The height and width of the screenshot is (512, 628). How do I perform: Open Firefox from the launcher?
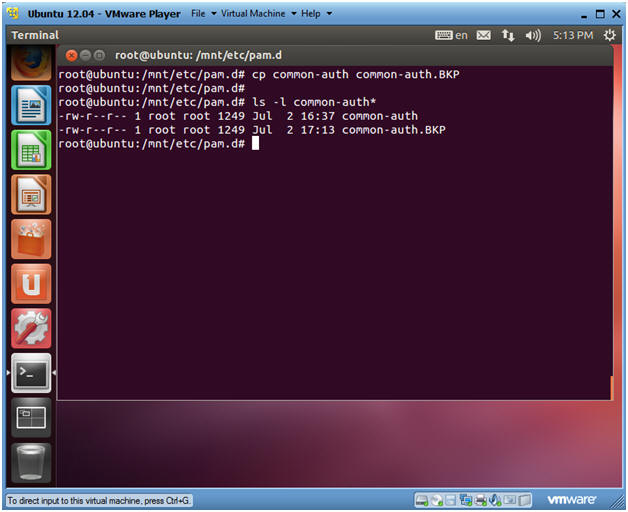[31, 62]
